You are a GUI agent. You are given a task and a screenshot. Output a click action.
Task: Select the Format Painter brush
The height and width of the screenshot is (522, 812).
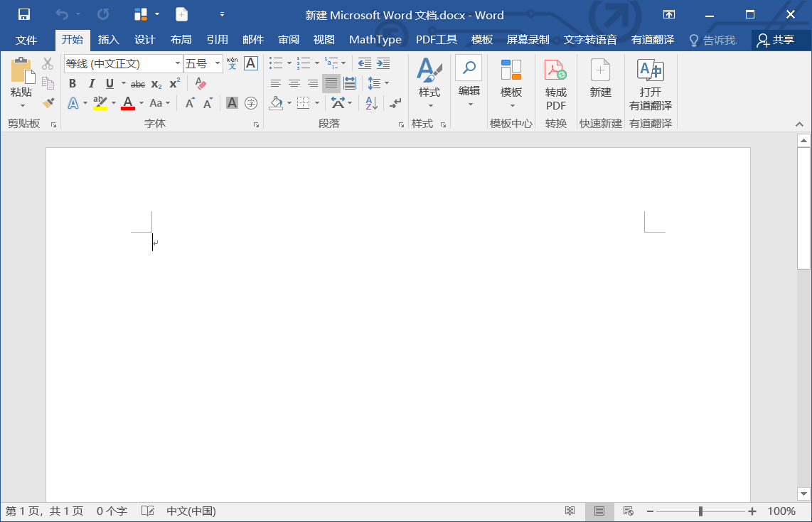pos(48,102)
